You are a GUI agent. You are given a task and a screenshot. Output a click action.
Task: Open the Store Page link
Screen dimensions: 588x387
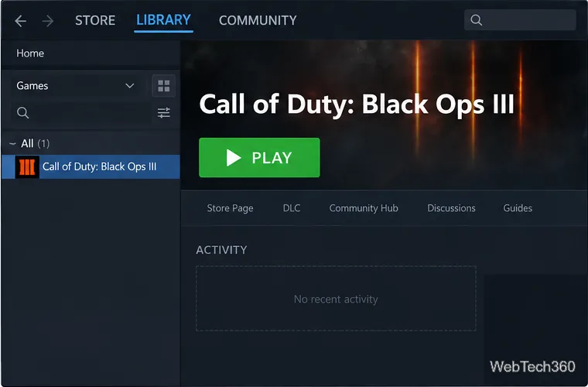pos(230,208)
